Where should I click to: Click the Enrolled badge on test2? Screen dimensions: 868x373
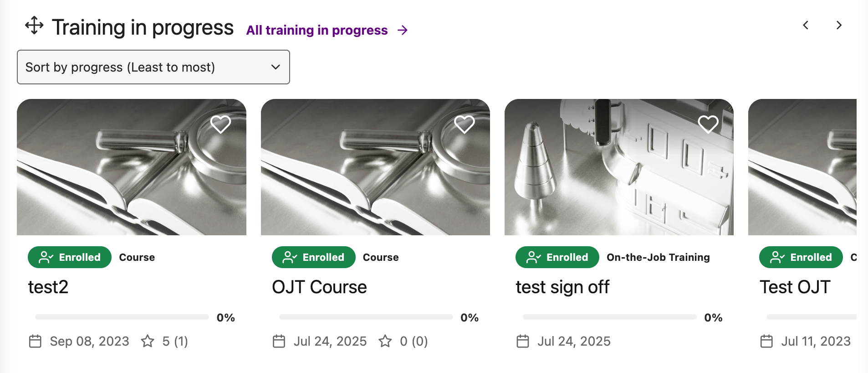click(x=70, y=257)
